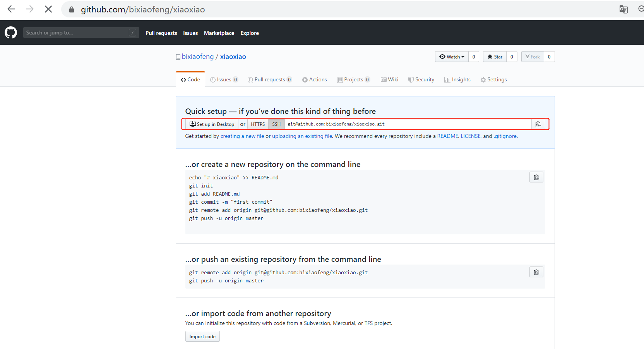
Task: Click the 'echo "# xiaoxiao" >> README.md' line
Action: pos(234,178)
